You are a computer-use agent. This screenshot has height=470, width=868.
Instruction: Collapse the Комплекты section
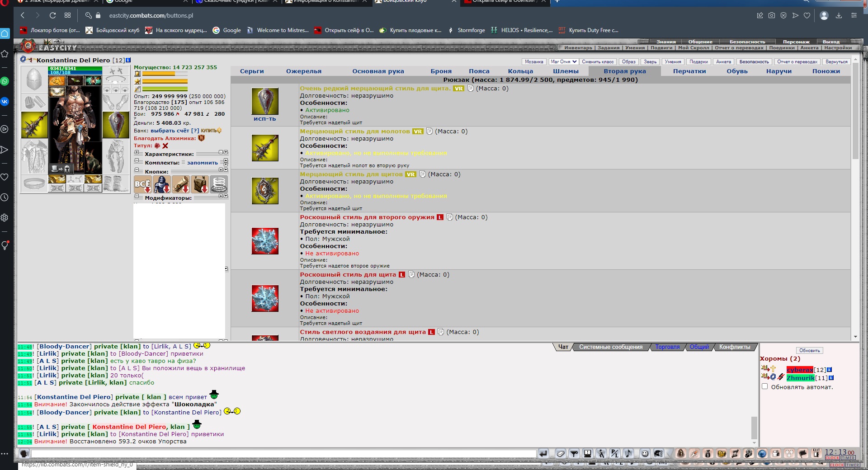[137, 160]
